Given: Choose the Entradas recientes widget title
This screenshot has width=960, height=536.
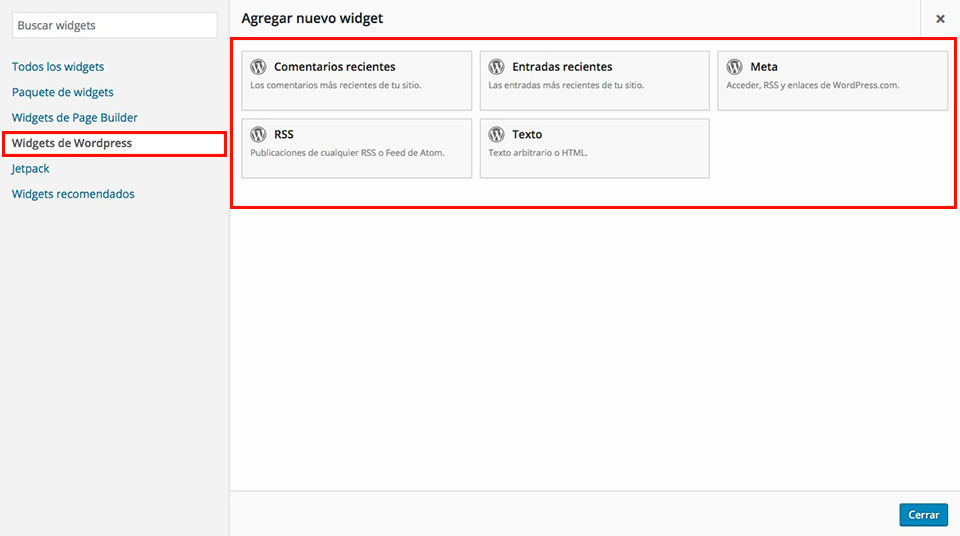Looking at the screenshot, I should pyautogui.click(x=562, y=67).
